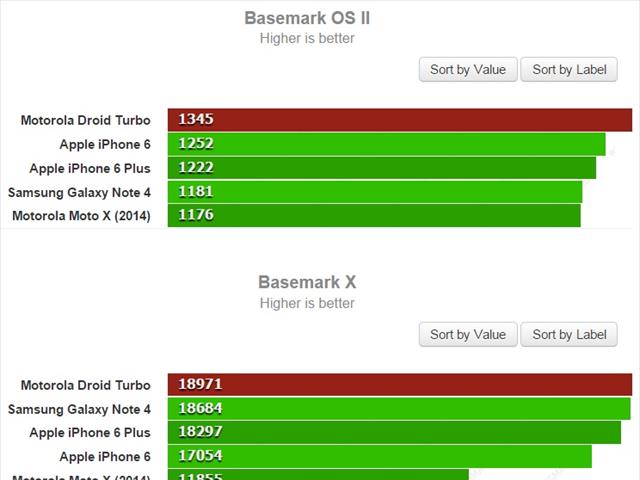Sort Basemark OS II chart by value
Viewport: 640px width, 480px height.
click(468, 69)
